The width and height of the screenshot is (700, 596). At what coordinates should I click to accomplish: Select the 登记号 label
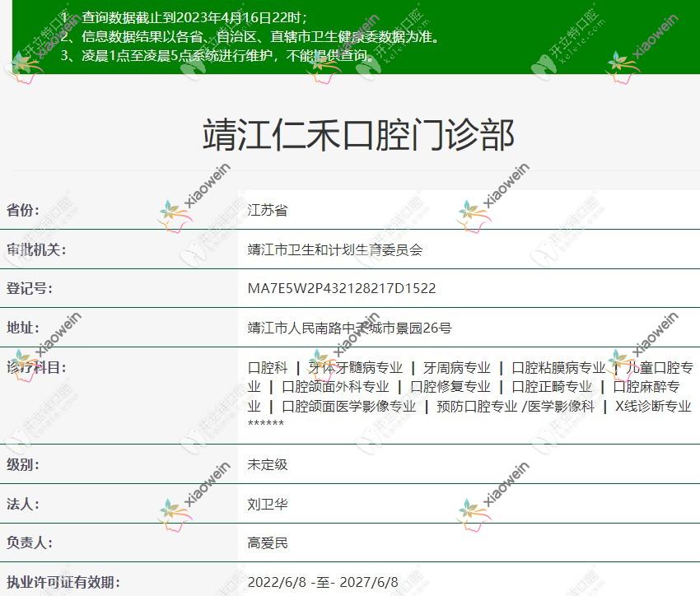[x=30, y=288]
